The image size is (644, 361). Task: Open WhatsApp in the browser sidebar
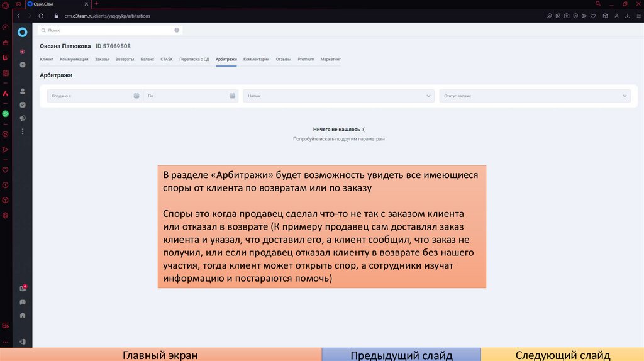pyautogui.click(x=5, y=114)
